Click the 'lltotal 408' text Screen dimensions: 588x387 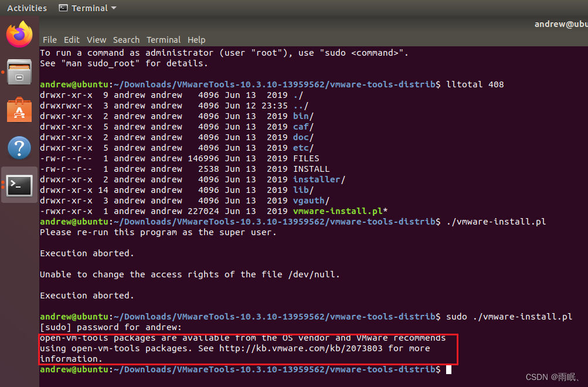click(x=475, y=84)
